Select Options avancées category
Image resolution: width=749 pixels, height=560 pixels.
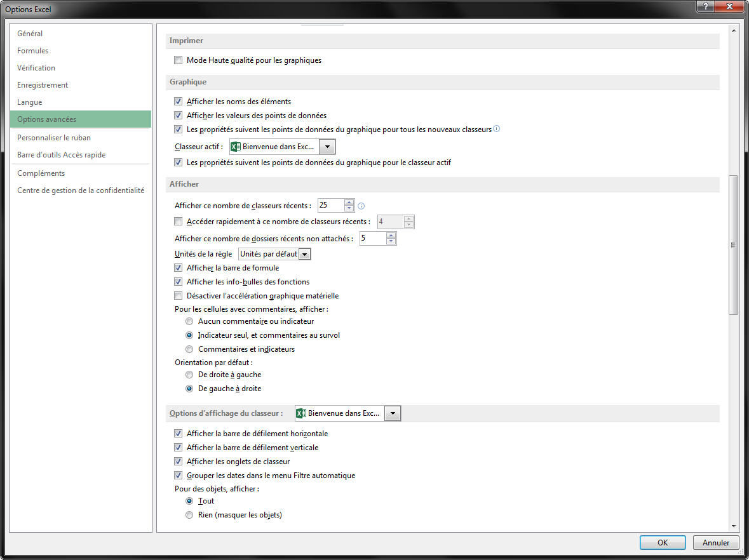click(x=80, y=119)
